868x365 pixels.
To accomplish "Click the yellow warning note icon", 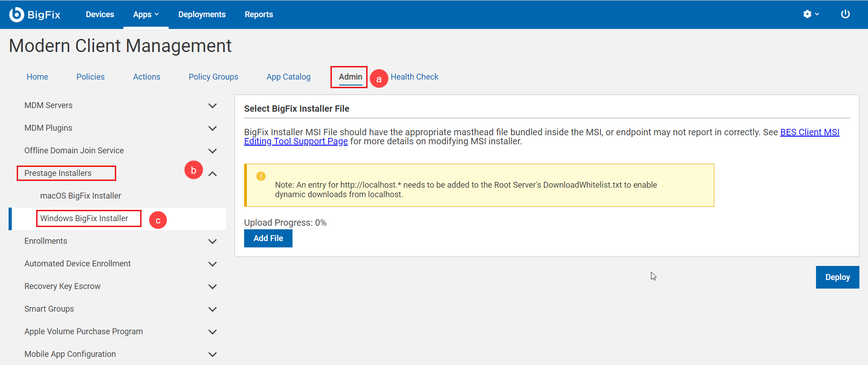I will coord(261,176).
